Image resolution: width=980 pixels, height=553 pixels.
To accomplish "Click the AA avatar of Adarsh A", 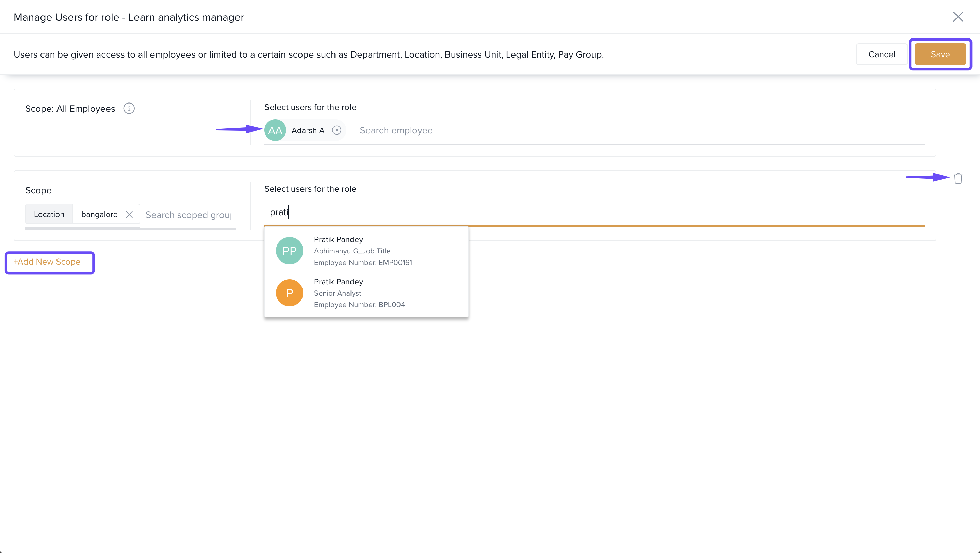I will click(x=275, y=130).
